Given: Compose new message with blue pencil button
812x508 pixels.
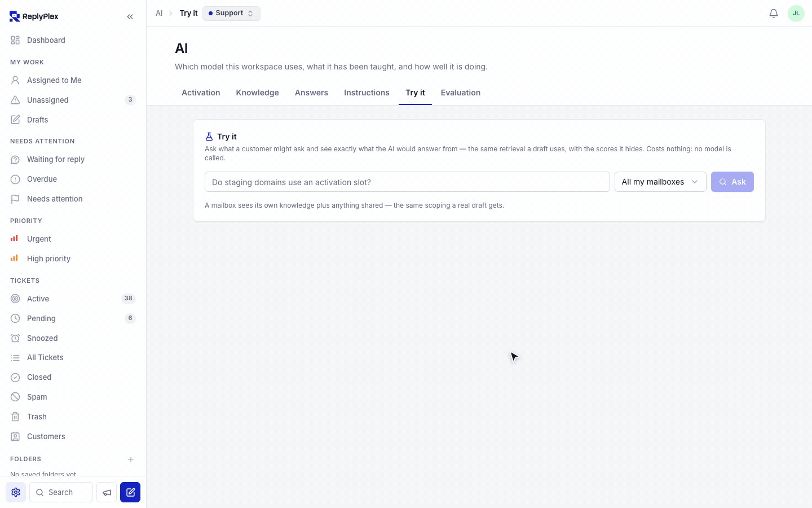Looking at the screenshot, I should click(x=130, y=492).
